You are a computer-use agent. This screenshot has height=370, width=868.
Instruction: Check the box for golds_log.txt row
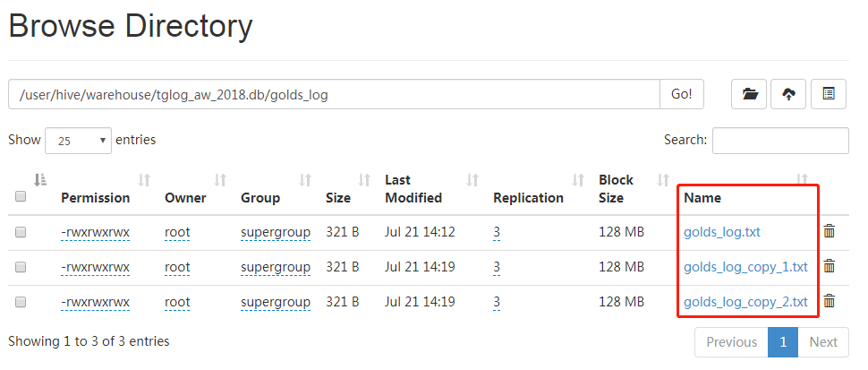coord(21,232)
